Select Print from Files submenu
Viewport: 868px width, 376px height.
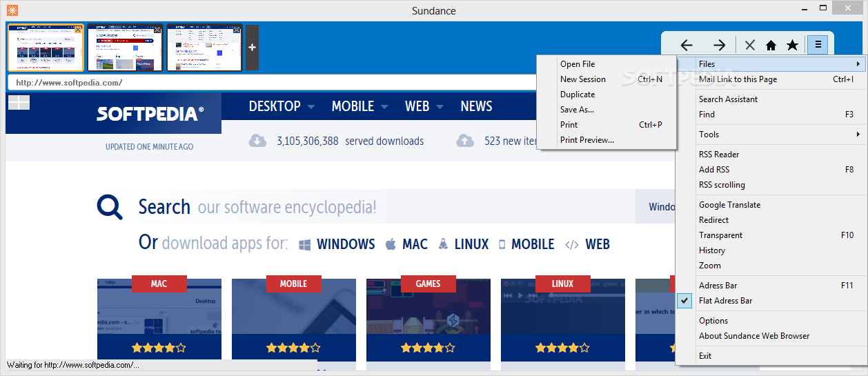(606, 125)
